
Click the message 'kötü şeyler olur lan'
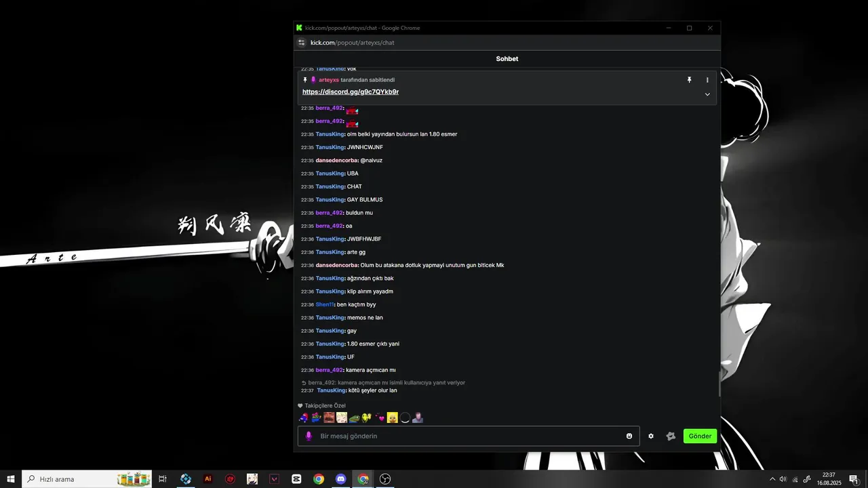coord(373,390)
